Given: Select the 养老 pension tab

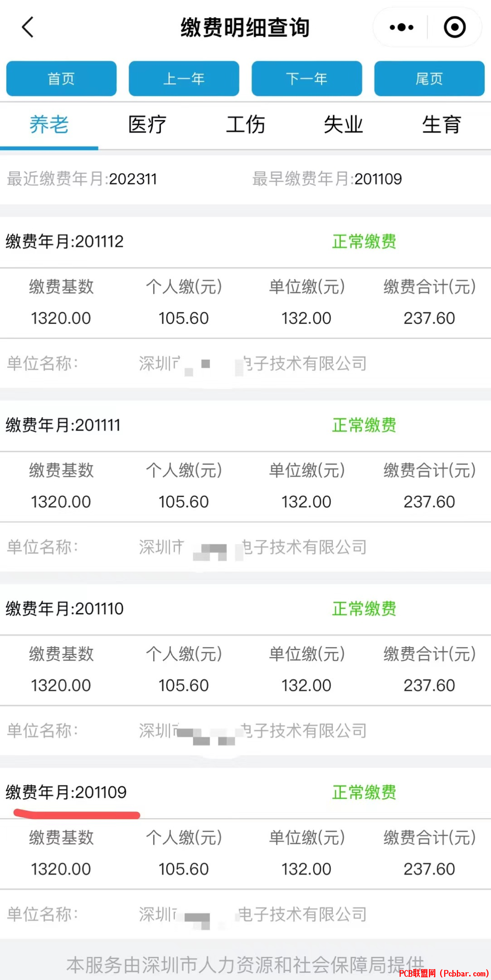Looking at the screenshot, I should [x=49, y=125].
